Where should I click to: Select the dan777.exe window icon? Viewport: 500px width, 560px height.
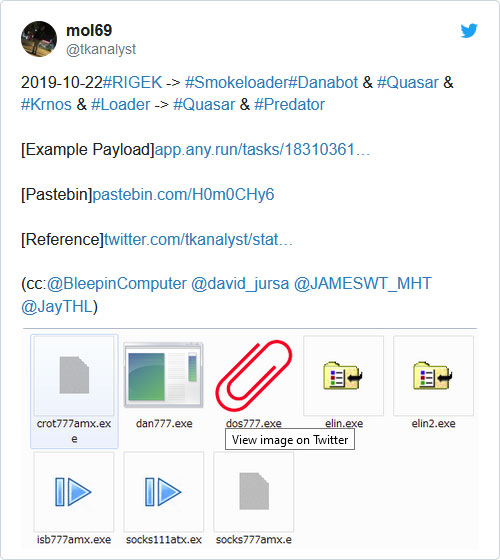[x=164, y=375]
